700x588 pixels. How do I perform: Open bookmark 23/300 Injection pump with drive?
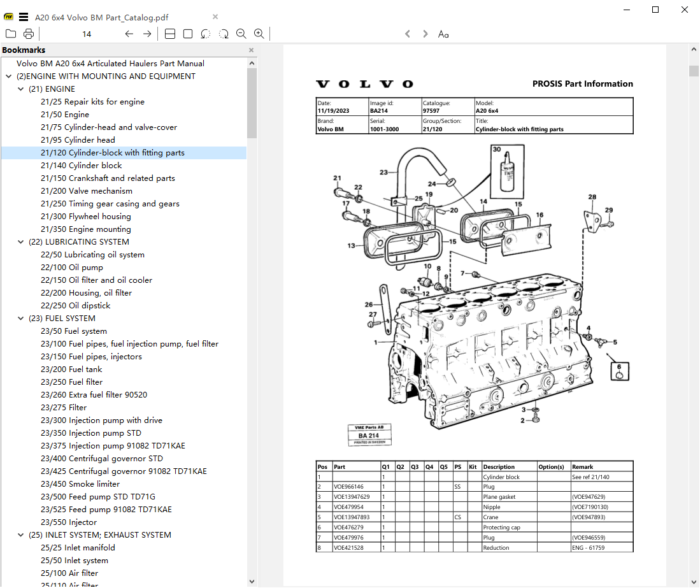coord(101,420)
